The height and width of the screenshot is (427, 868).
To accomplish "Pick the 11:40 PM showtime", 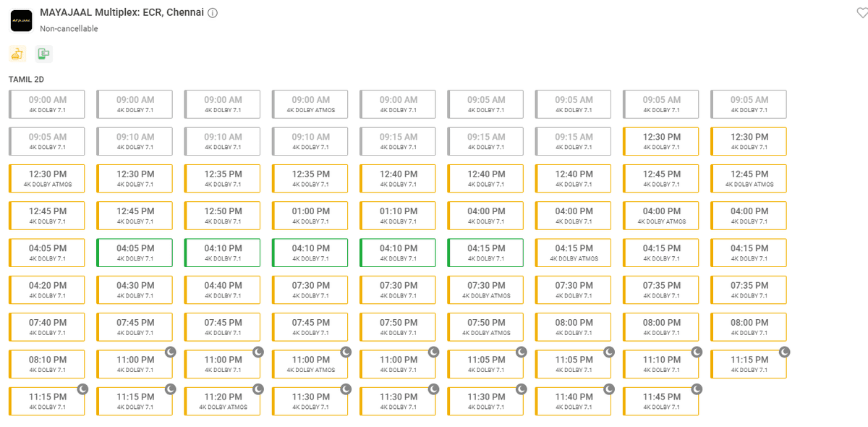I will pos(574,402).
